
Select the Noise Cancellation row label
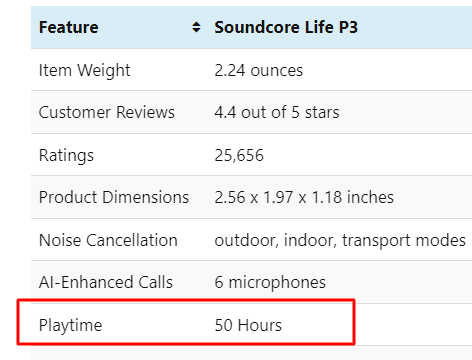(108, 240)
